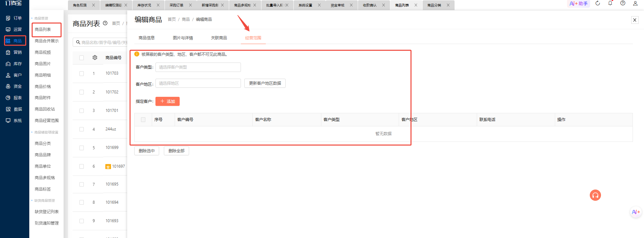Image resolution: width=644 pixels, height=238 pixels.
Task: Click the 更新客户地区数据 button
Action: click(x=265, y=83)
